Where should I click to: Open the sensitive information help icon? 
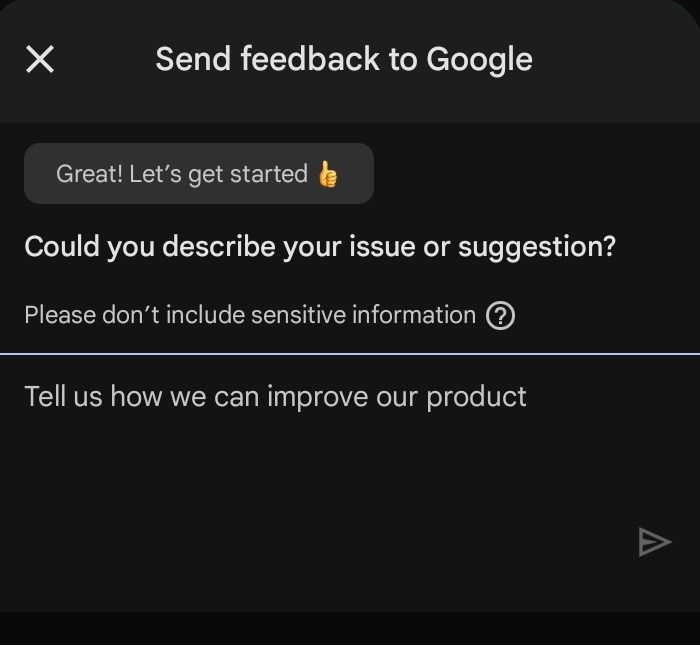click(500, 316)
